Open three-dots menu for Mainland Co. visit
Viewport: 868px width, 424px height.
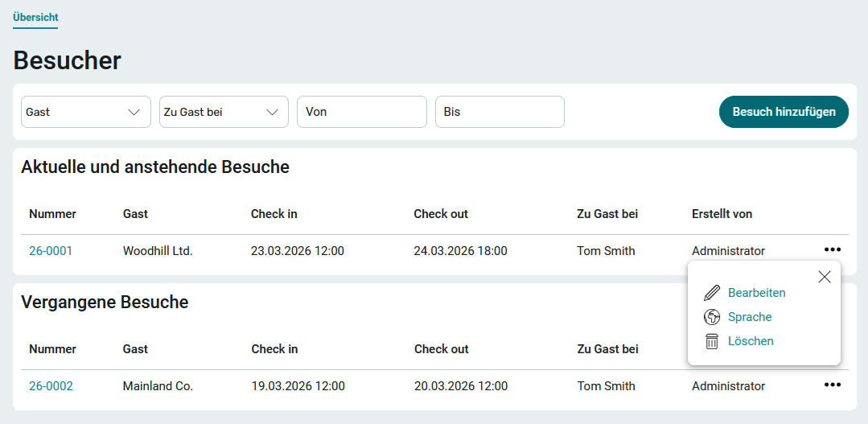832,385
